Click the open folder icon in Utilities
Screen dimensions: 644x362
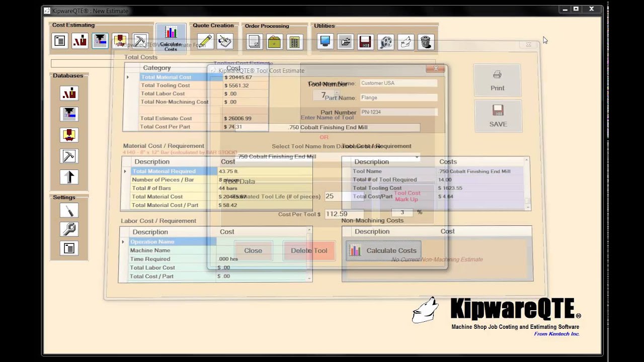tap(345, 42)
